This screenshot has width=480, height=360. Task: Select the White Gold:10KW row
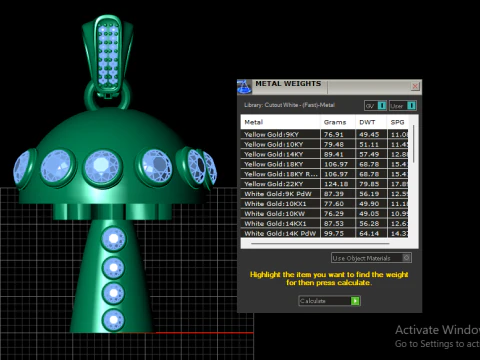tap(324, 214)
